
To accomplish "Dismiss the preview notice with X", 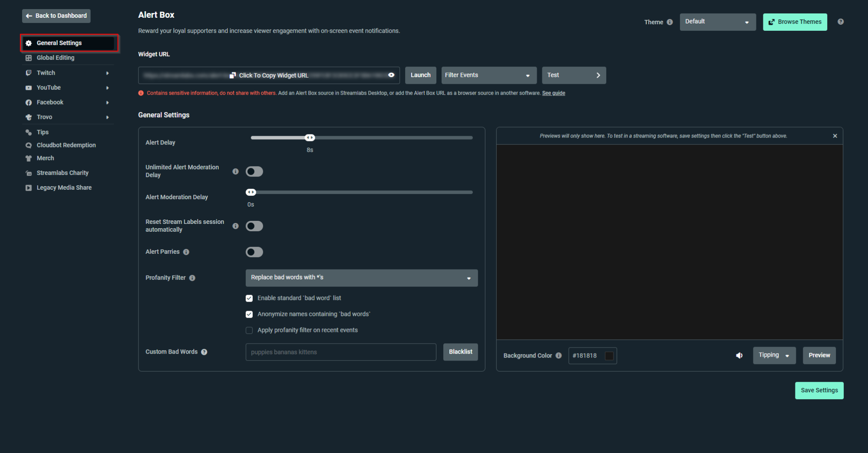I will pyautogui.click(x=835, y=136).
